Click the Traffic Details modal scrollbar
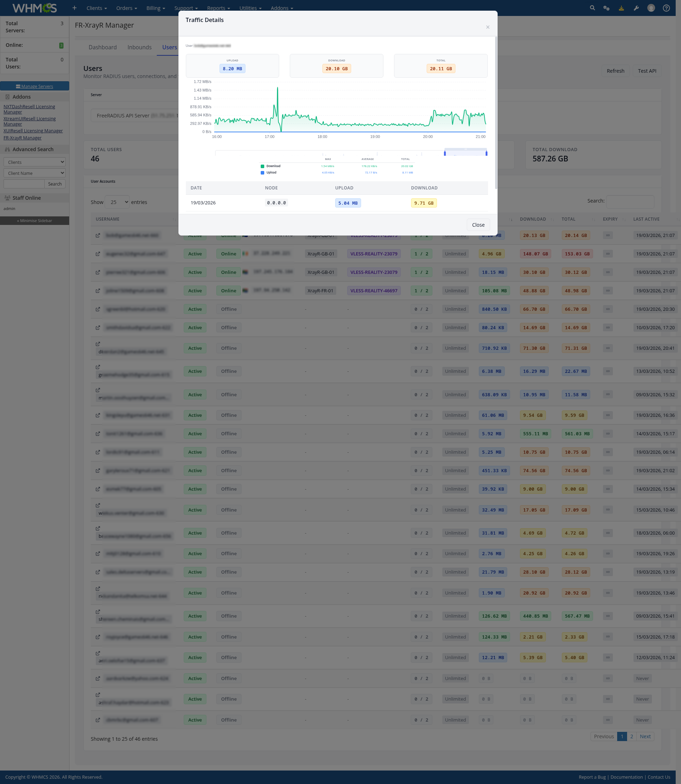 pos(496,114)
